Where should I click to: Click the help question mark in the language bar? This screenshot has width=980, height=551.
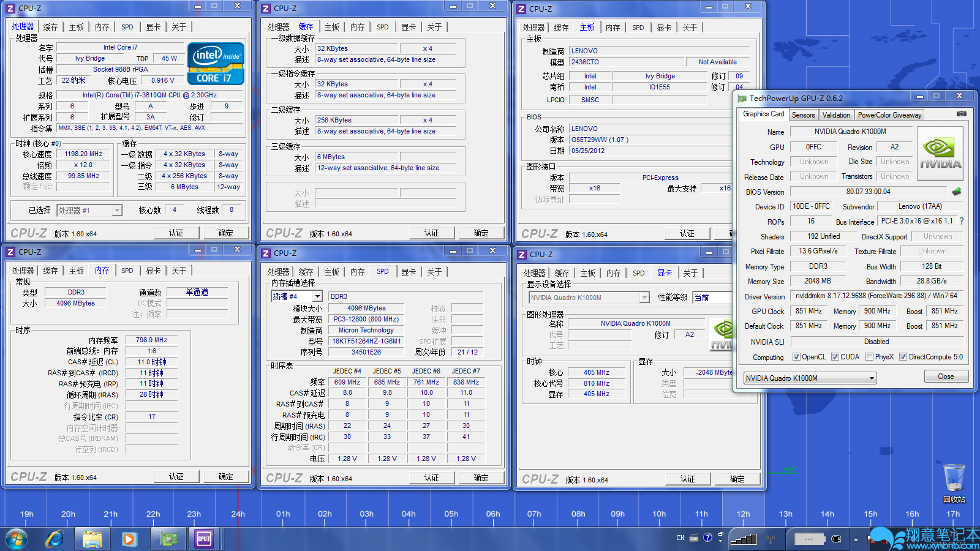click(708, 538)
